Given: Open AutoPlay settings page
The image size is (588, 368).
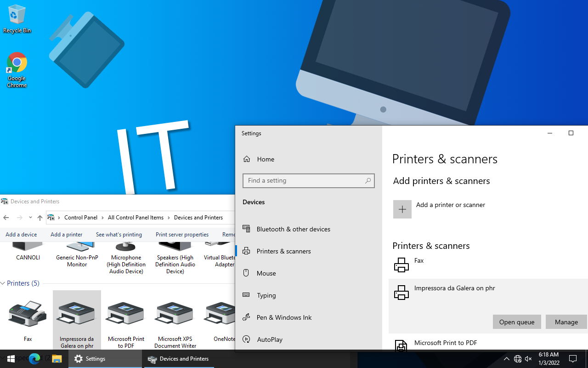Looking at the screenshot, I should click(x=269, y=339).
